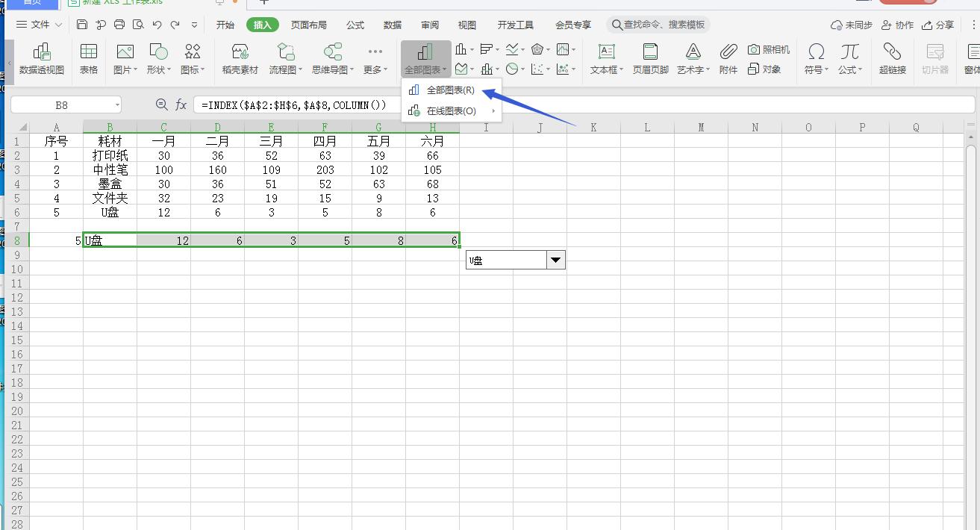Screen dimensions: 980x530
Task: Switch to the 开发工具 tab
Action: click(516, 25)
